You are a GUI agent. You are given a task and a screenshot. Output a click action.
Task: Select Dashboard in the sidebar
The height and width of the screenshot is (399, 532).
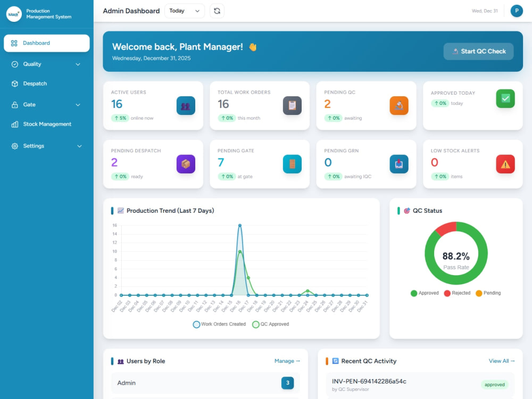46,43
